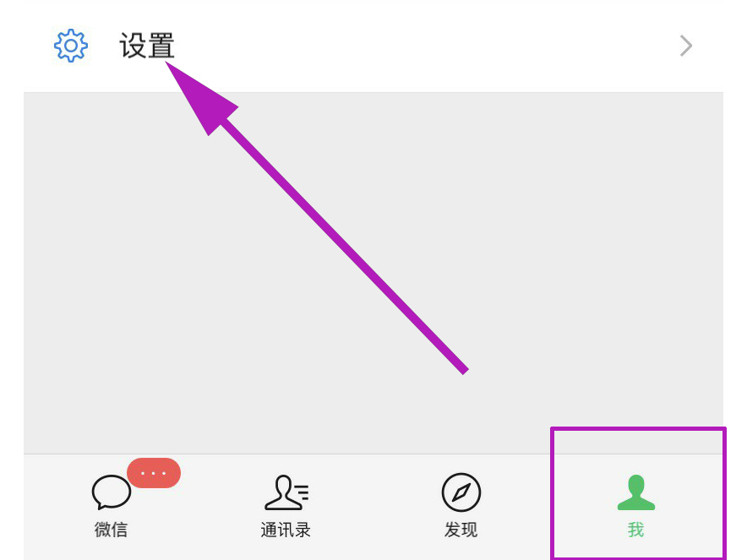747x560 pixels.
Task: Switch to the 微信 tab label
Action: (x=111, y=530)
